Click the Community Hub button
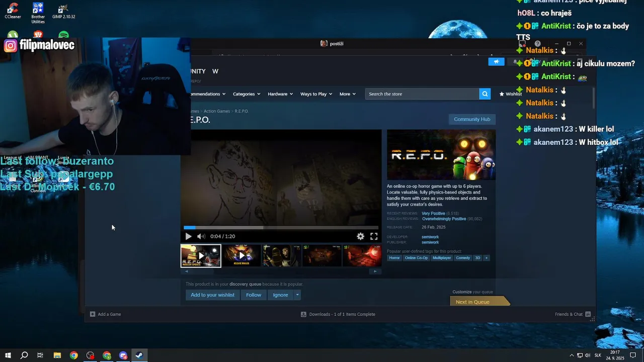The image size is (644, 362). tap(472, 119)
